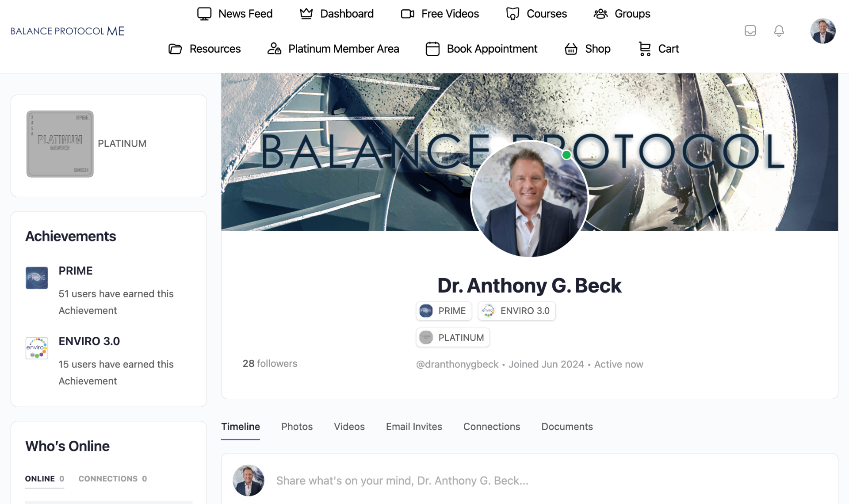The height and width of the screenshot is (504, 849).
Task: Click the Cart trolley icon
Action: [645, 49]
